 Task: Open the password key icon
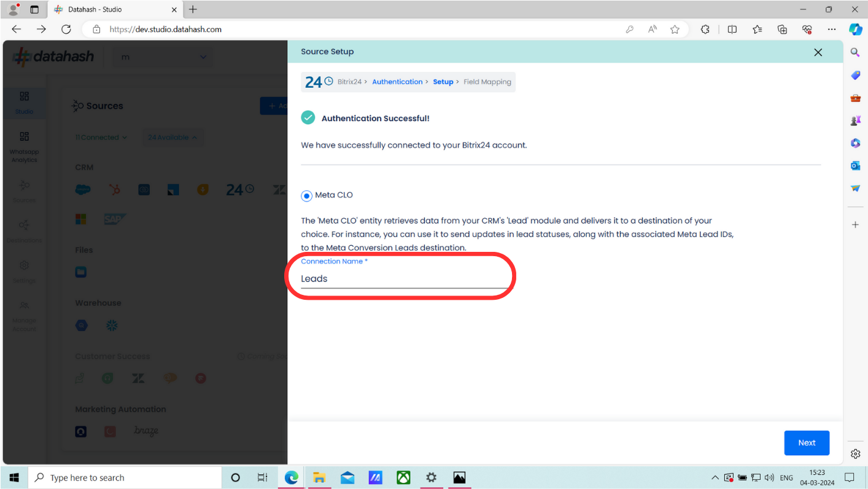tap(629, 29)
